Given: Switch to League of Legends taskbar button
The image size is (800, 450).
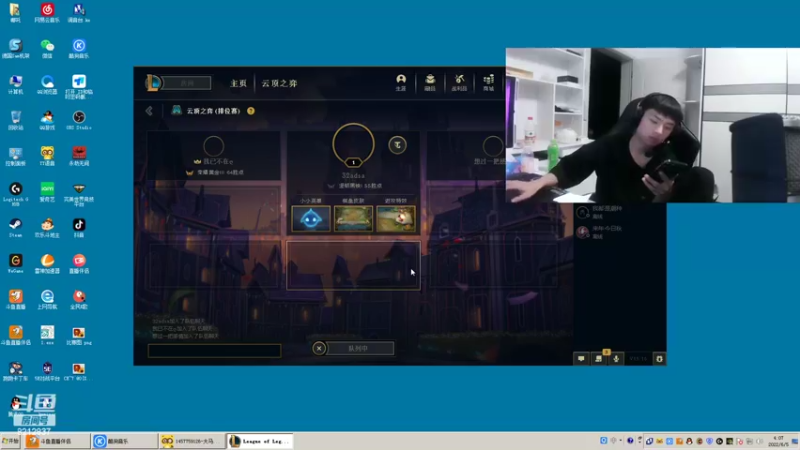Looking at the screenshot, I should tap(260, 441).
